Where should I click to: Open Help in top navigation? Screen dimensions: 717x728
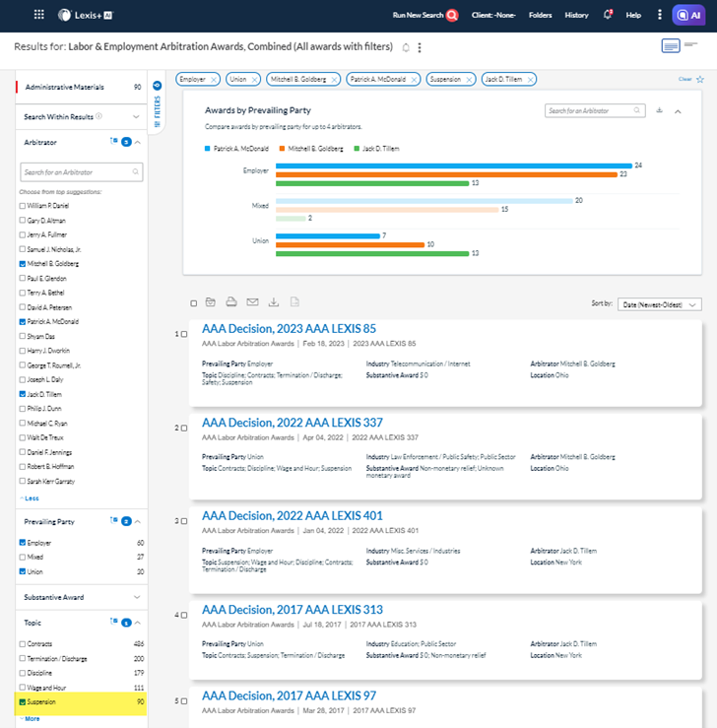[x=633, y=15]
